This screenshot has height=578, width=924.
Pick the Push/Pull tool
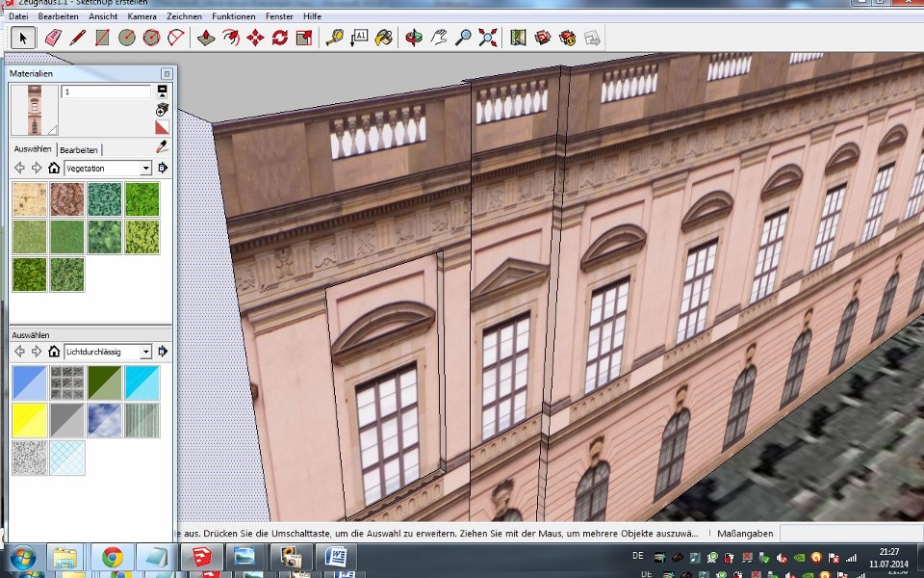click(206, 38)
